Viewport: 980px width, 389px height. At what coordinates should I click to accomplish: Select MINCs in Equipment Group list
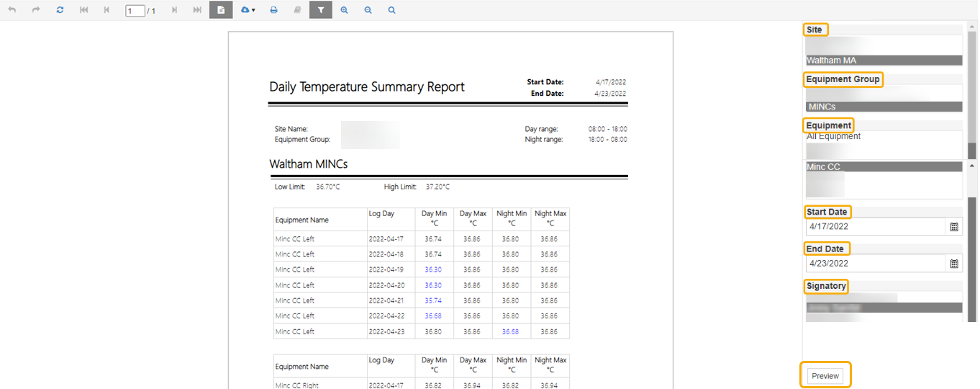coord(884,107)
